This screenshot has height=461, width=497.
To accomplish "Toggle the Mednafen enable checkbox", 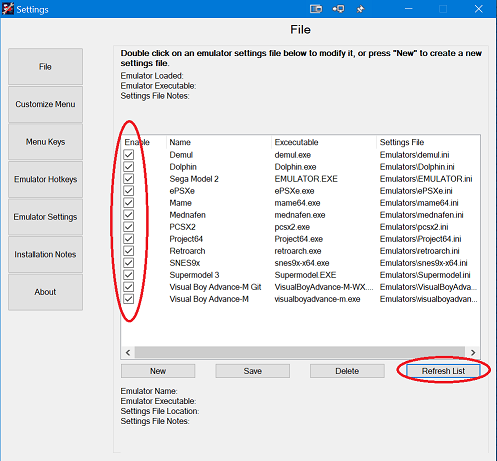I will point(129,215).
